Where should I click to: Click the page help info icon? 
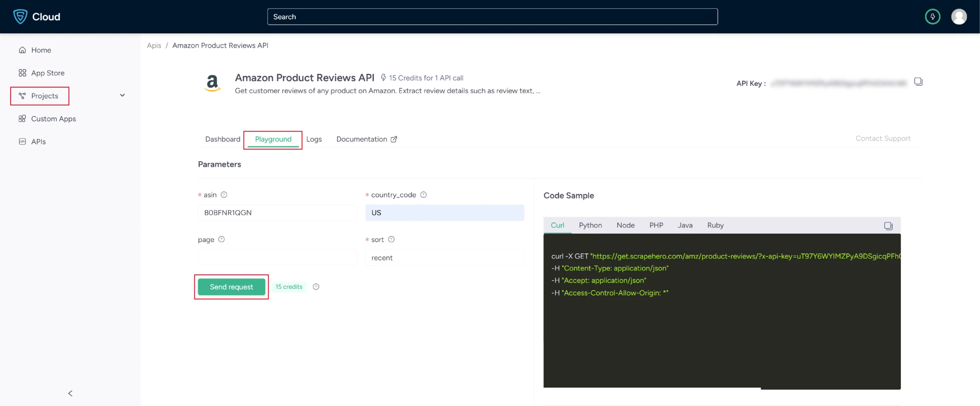pos(221,240)
